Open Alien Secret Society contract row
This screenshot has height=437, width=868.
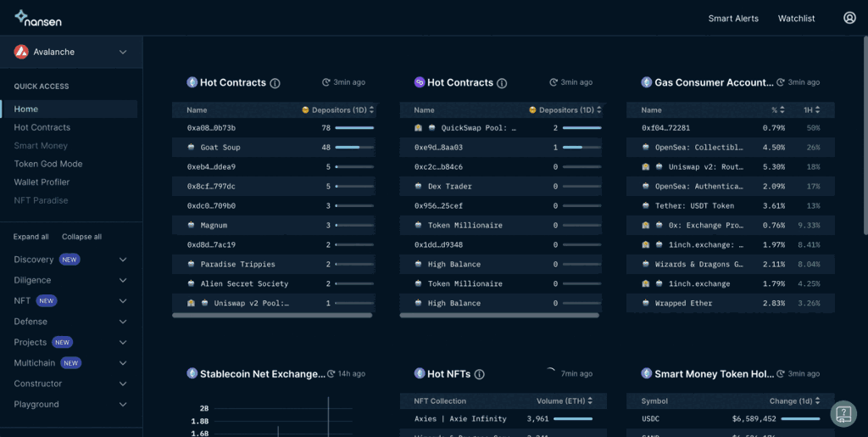point(274,283)
